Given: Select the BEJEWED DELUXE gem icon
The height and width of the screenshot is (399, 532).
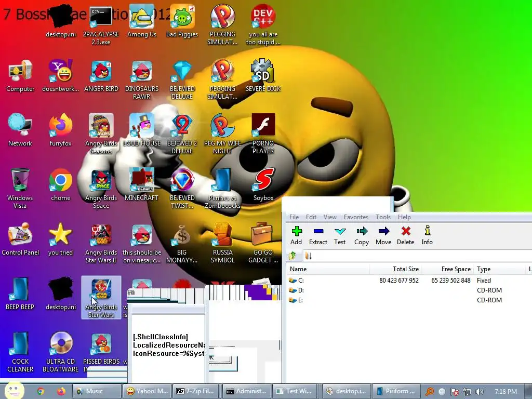Looking at the screenshot, I should 182,79.
